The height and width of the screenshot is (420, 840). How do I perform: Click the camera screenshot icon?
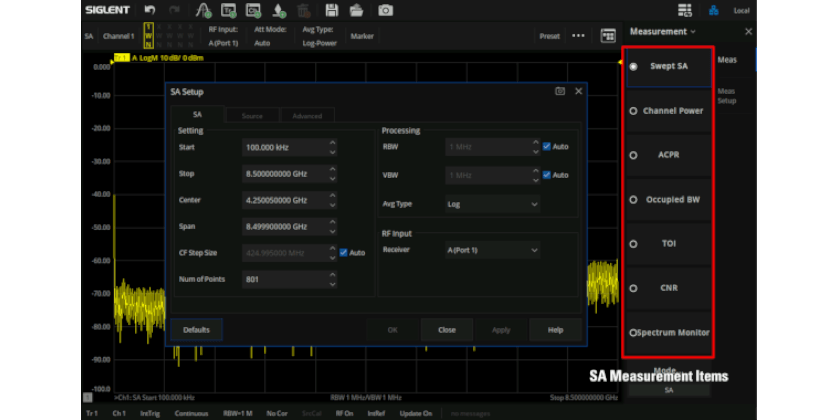385,10
